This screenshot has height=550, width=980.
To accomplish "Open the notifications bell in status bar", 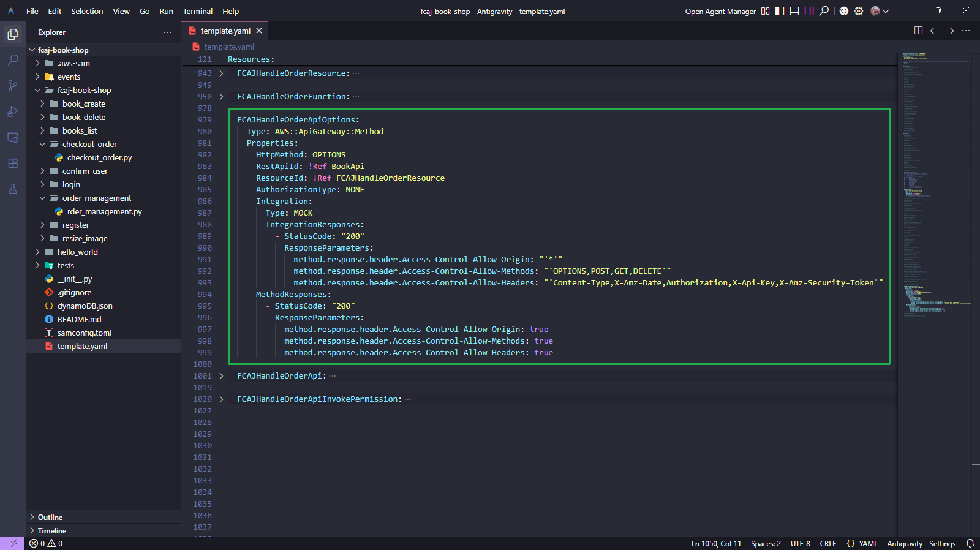I will click(x=970, y=543).
